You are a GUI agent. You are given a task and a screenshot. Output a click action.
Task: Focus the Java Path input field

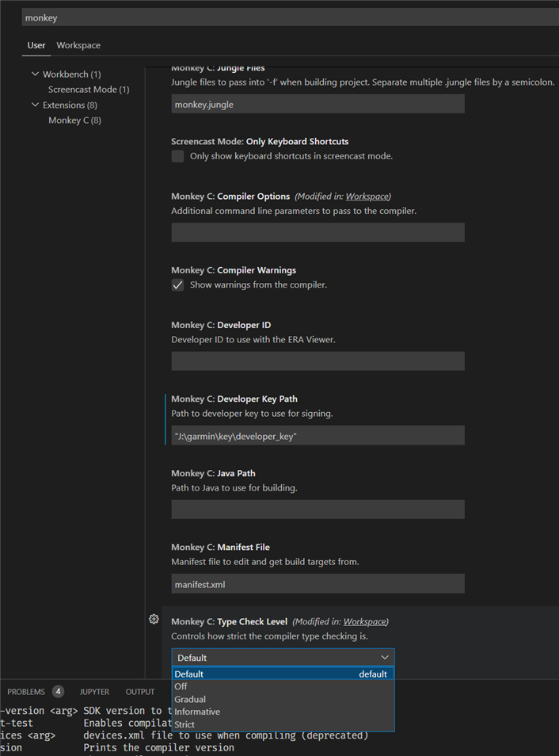point(318,510)
